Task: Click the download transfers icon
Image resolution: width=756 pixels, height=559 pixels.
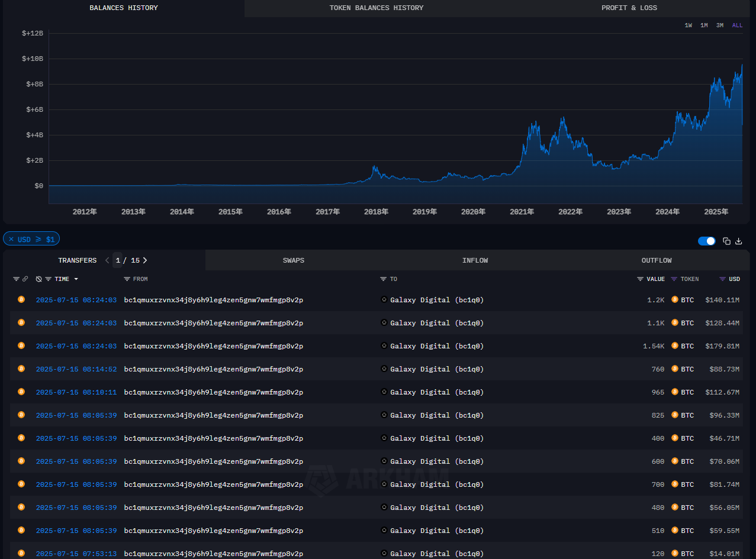Action: click(738, 241)
